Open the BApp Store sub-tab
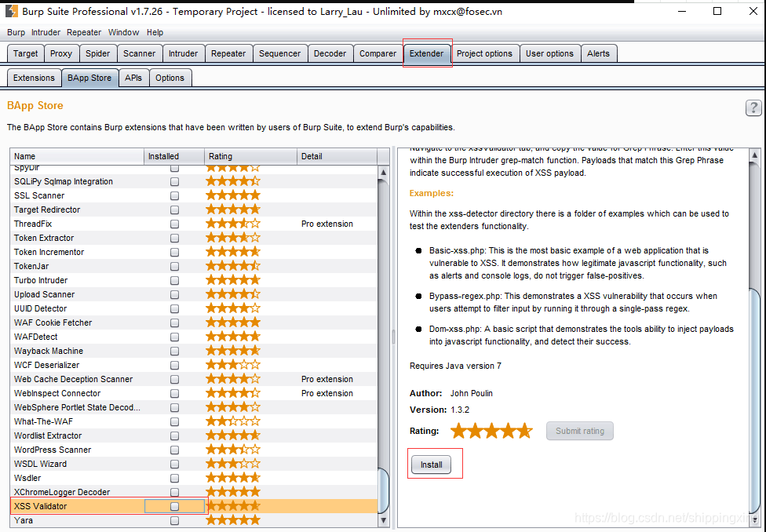 click(89, 78)
